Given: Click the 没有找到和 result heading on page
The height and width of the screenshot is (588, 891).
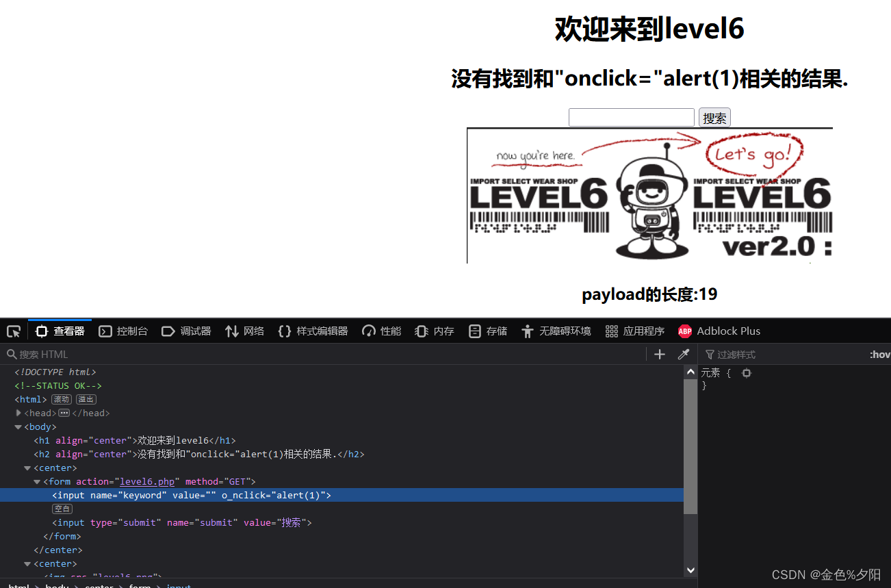Looking at the screenshot, I should (649, 79).
